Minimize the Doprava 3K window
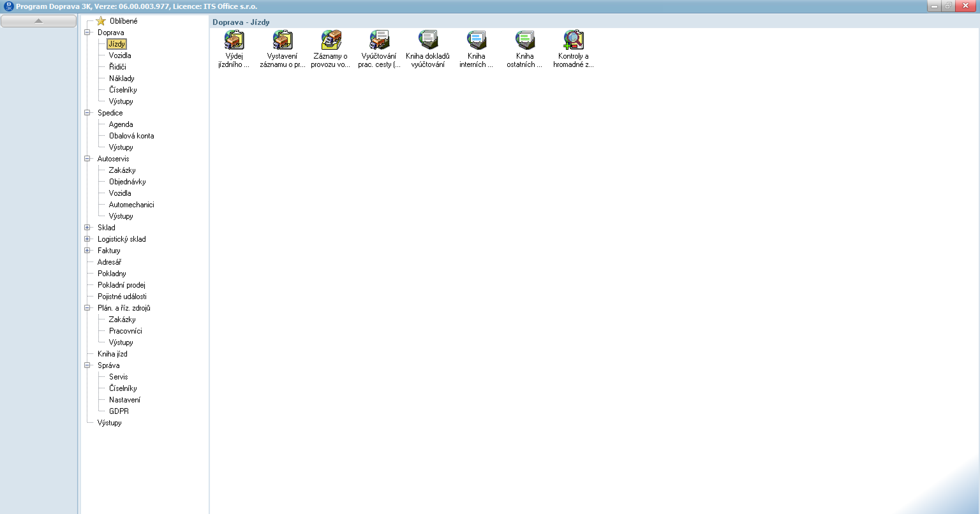The image size is (980, 514). coord(934,6)
